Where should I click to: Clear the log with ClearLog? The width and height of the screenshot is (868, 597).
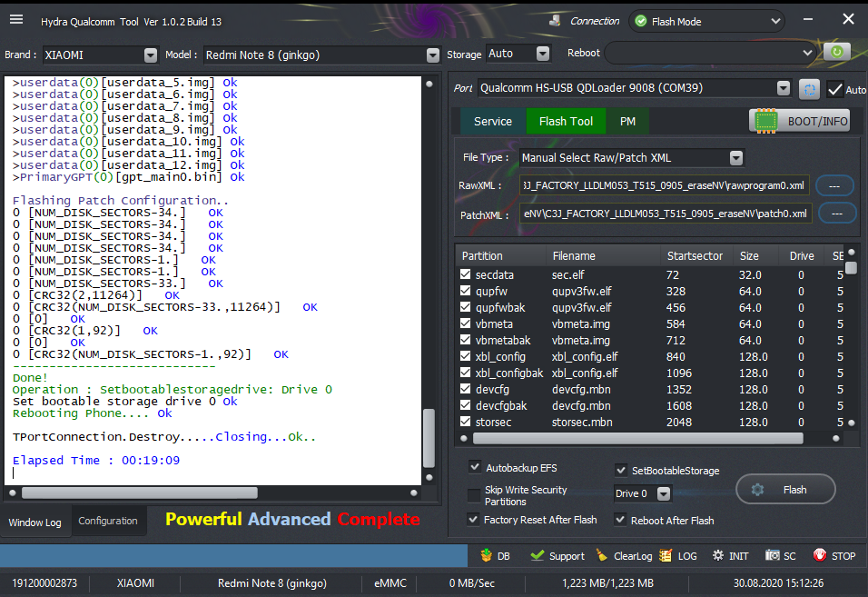pyautogui.click(x=624, y=555)
